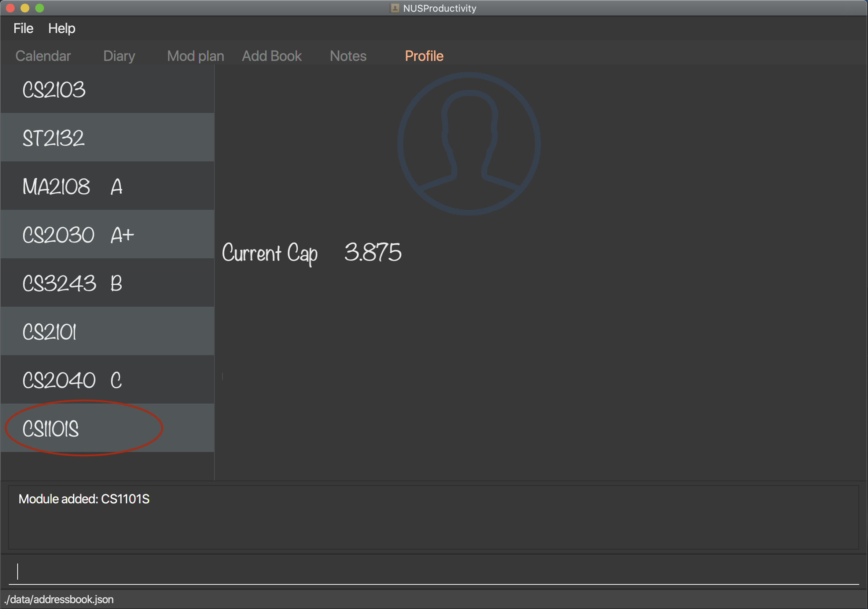Open the Mod plan section

[195, 56]
